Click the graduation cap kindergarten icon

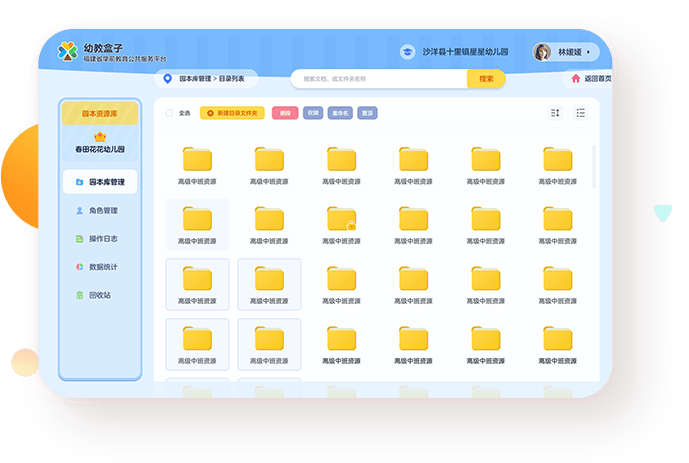click(407, 52)
